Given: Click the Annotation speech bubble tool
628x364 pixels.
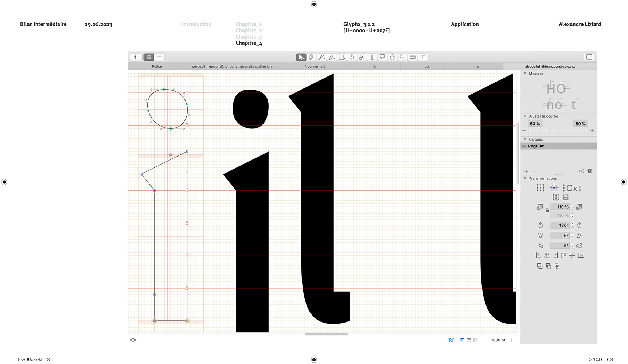Looking at the screenshot, I should [382, 57].
